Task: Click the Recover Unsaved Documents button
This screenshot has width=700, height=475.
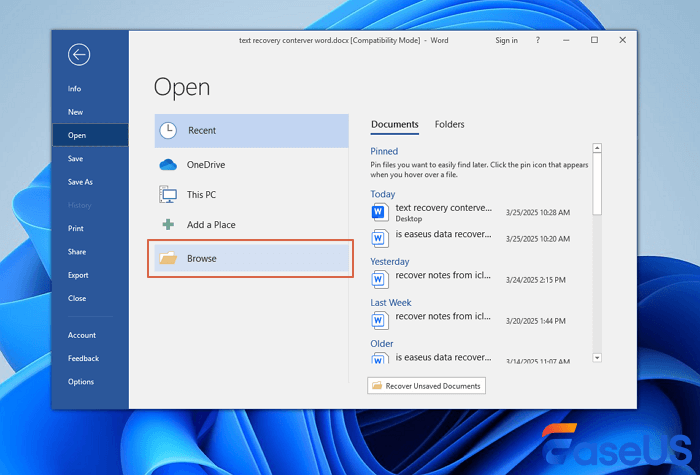Action: click(426, 386)
